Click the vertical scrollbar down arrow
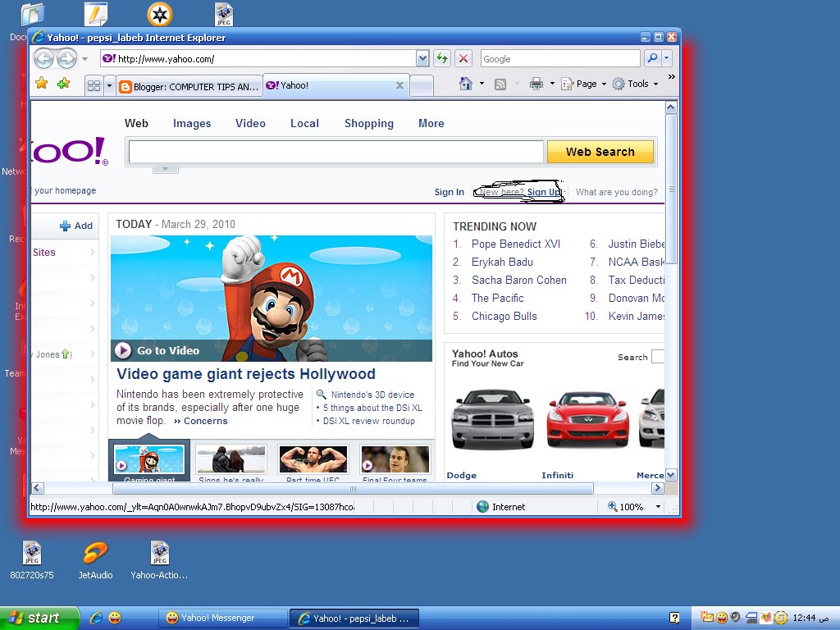 click(x=671, y=475)
